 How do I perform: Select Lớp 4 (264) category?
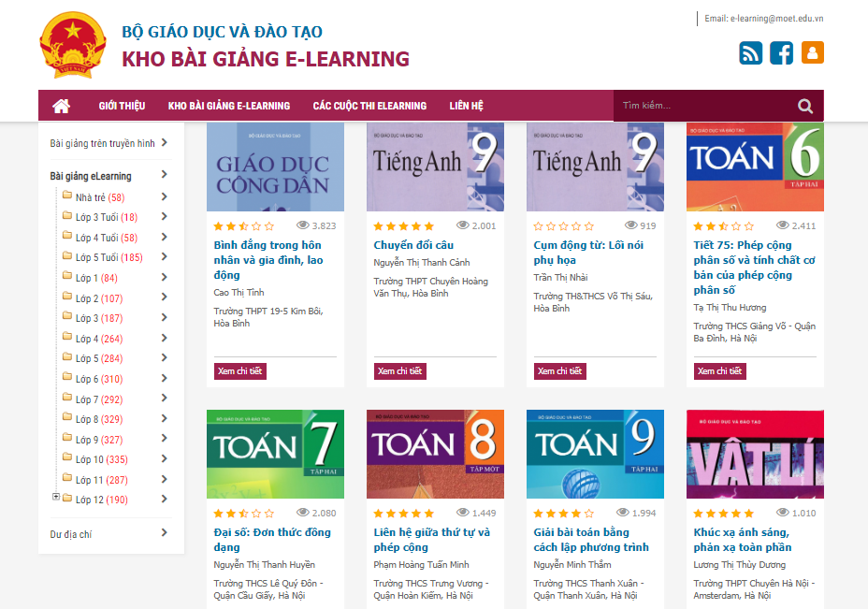99,339
